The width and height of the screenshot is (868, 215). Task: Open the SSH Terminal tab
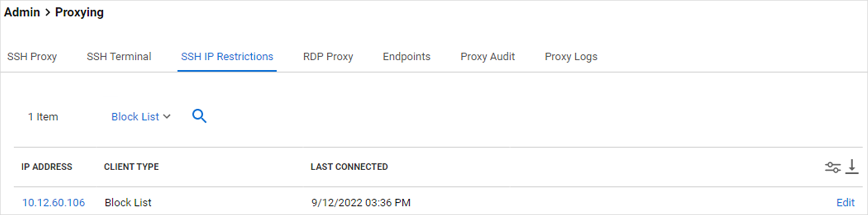tap(119, 57)
